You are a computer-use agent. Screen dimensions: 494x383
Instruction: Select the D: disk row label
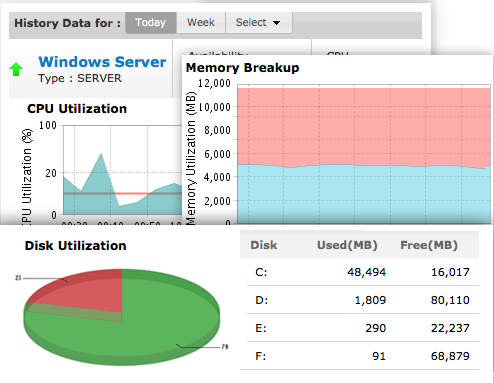(x=261, y=300)
